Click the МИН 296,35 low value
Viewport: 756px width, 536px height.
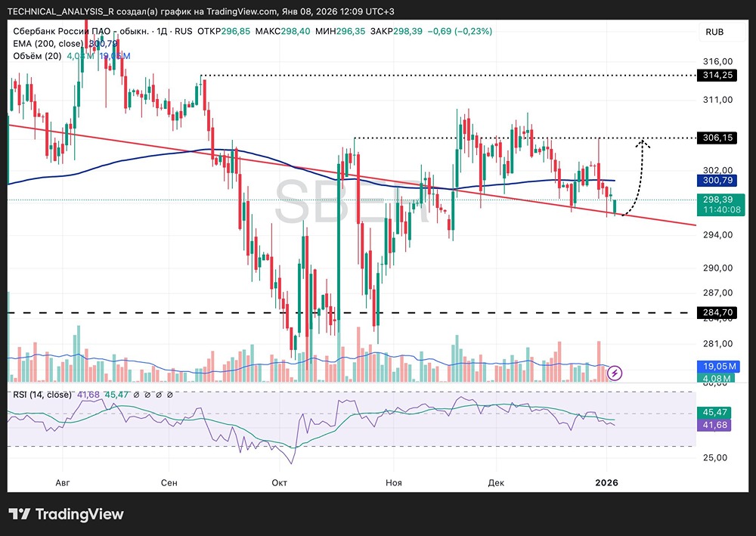point(340,31)
